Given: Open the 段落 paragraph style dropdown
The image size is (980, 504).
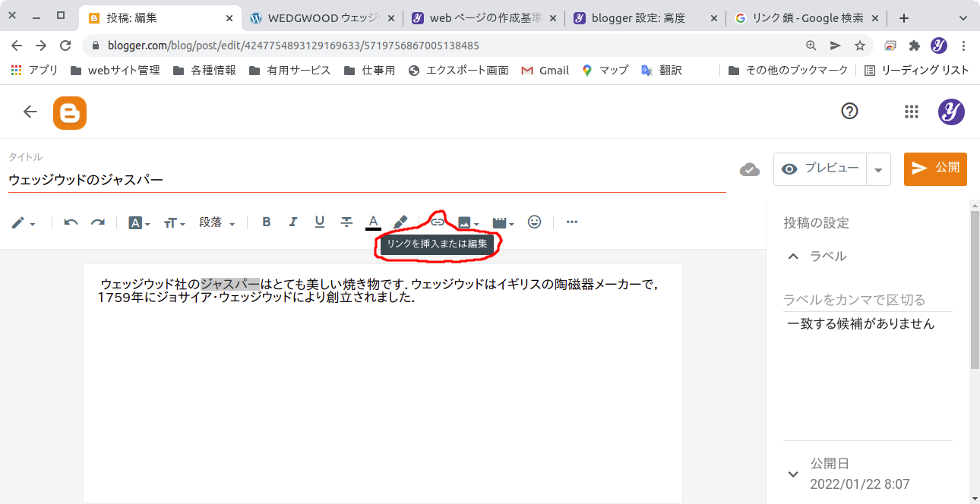Looking at the screenshot, I should [217, 222].
